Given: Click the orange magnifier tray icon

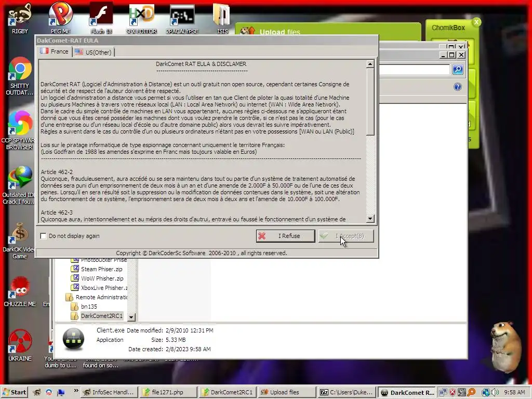Looking at the screenshot, I should 471,393.
